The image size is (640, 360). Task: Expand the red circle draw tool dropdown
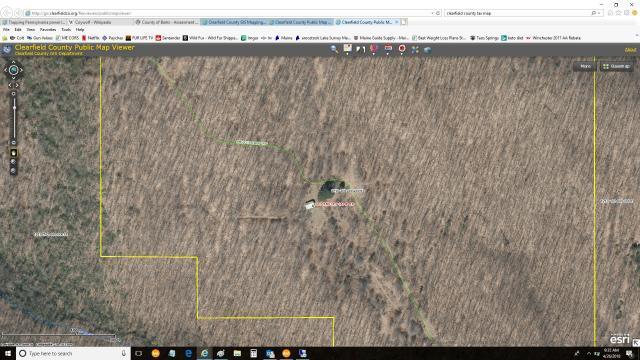pyautogui.click(x=402, y=49)
